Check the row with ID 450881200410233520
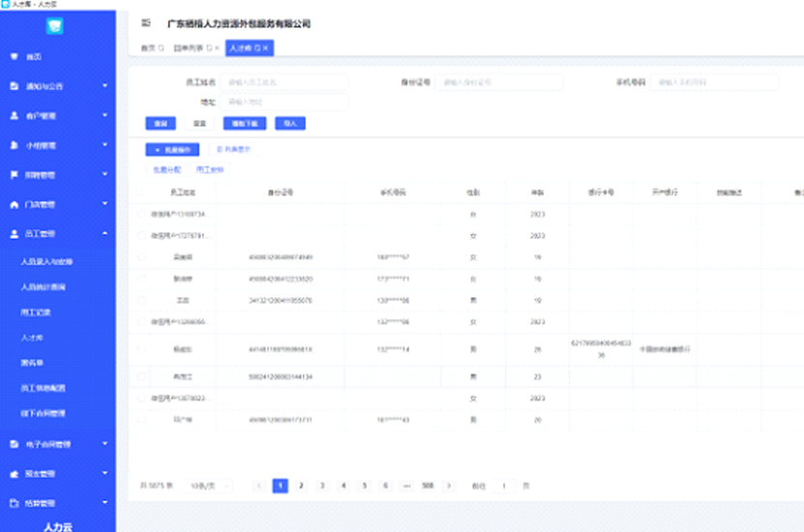The width and height of the screenshot is (804, 532). (x=142, y=279)
